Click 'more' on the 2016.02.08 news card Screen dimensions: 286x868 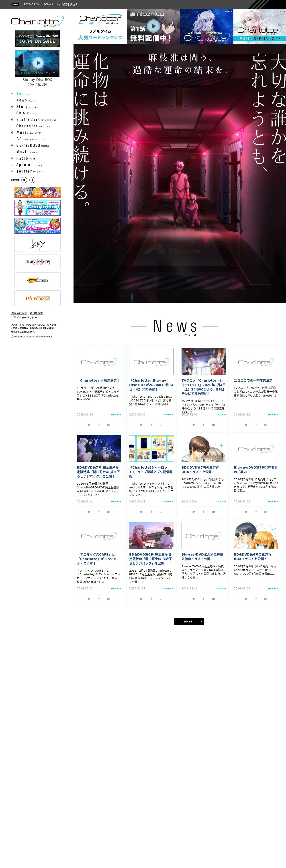pos(273,588)
